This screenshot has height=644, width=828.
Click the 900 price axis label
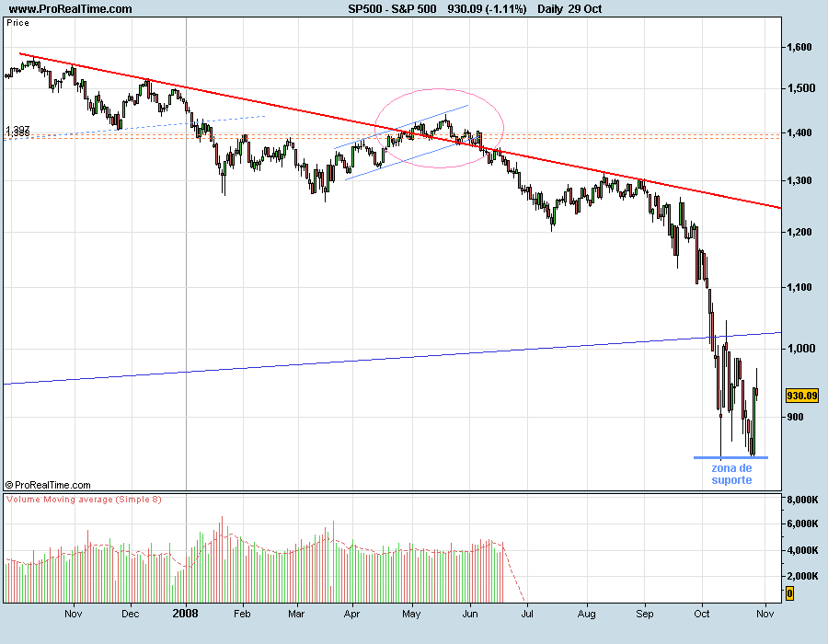tap(795, 417)
